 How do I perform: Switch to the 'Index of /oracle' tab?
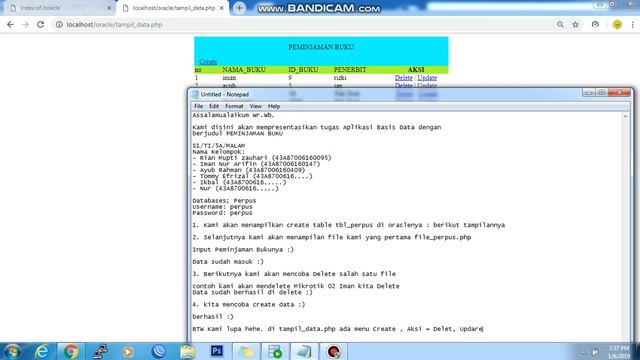pyautogui.click(x=57, y=8)
